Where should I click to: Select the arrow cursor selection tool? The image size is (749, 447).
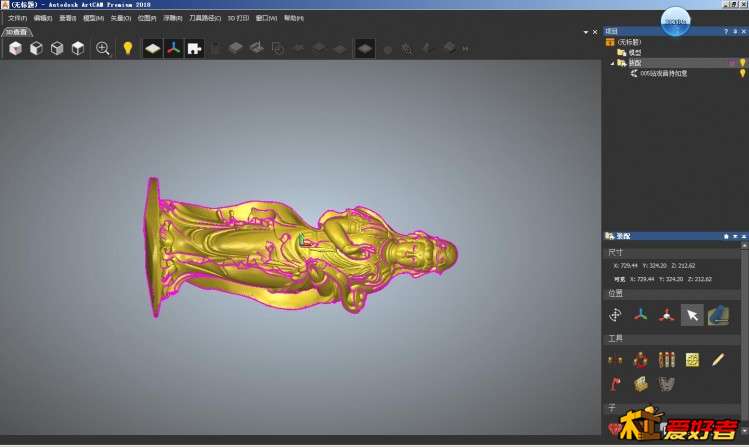pyautogui.click(x=692, y=315)
